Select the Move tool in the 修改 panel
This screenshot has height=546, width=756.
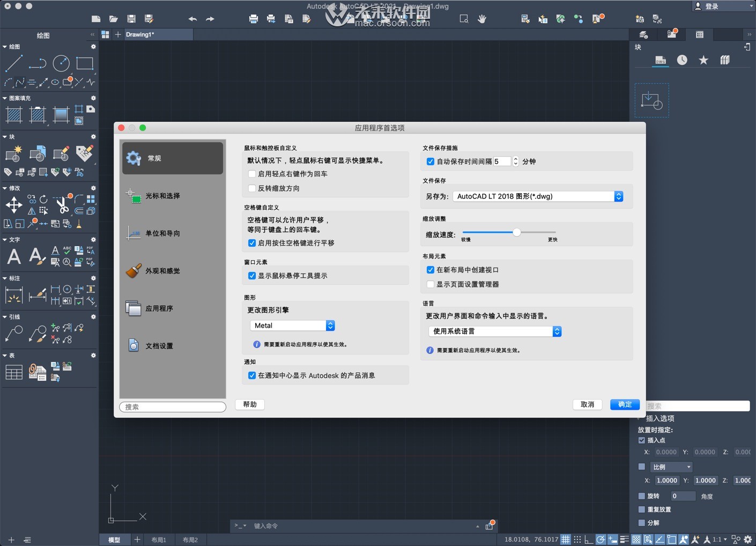tap(13, 205)
